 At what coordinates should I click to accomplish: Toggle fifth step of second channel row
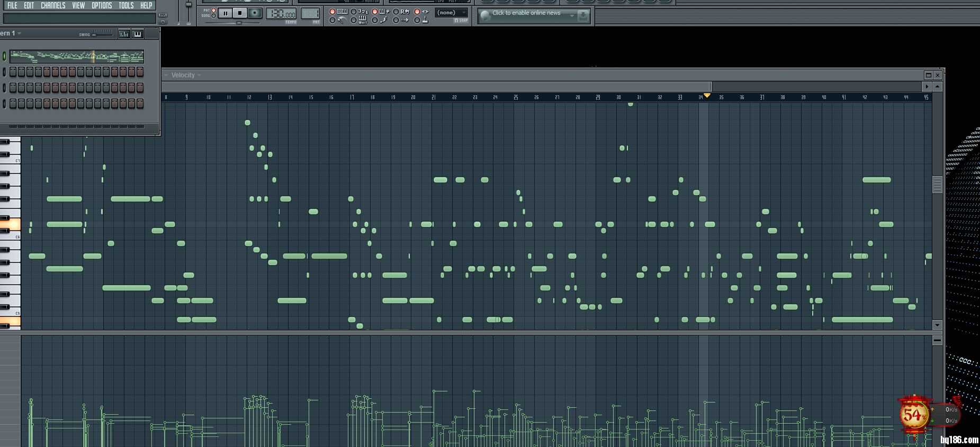(x=47, y=71)
